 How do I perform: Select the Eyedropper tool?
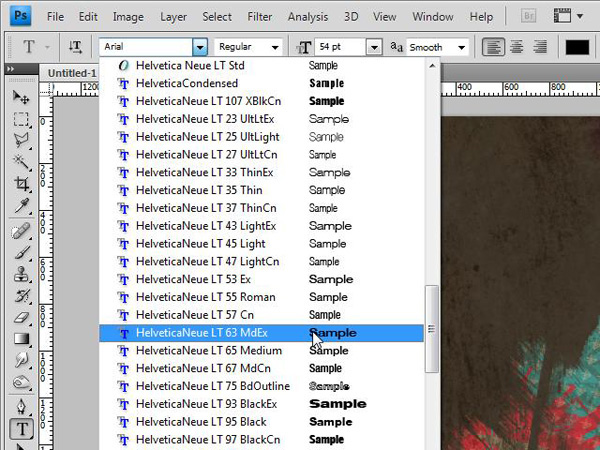[x=21, y=205]
